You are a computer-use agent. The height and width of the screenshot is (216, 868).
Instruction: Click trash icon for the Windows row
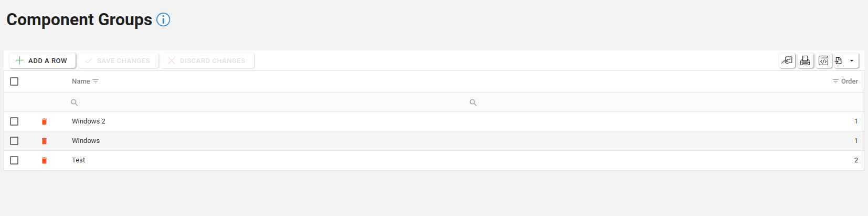(x=44, y=141)
